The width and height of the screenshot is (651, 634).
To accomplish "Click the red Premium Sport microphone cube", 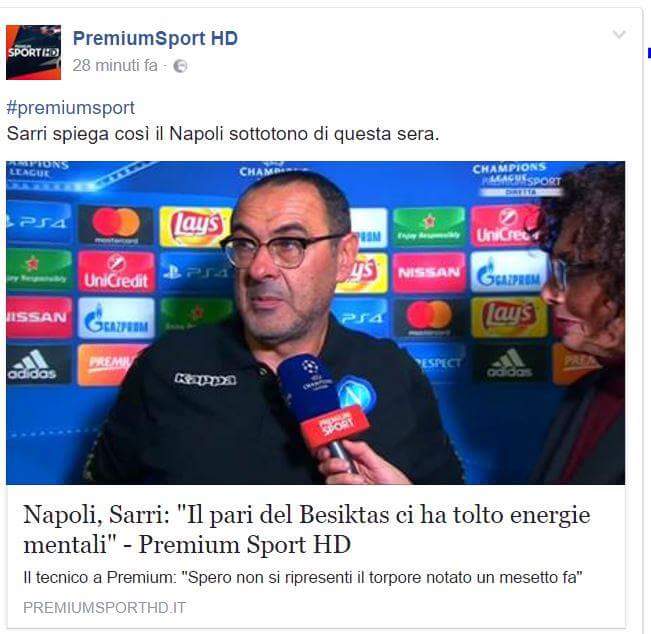I will tap(335, 425).
